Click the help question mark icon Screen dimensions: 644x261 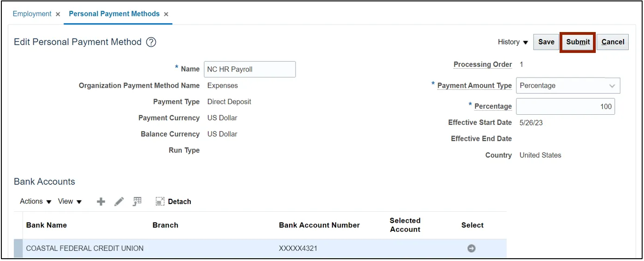(x=151, y=42)
